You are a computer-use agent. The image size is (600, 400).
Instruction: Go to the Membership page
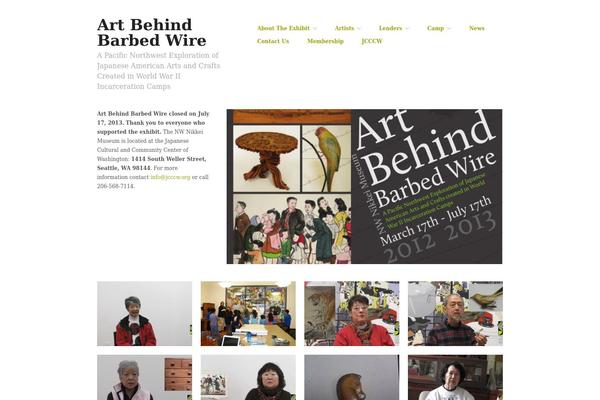[x=325, y=41]
